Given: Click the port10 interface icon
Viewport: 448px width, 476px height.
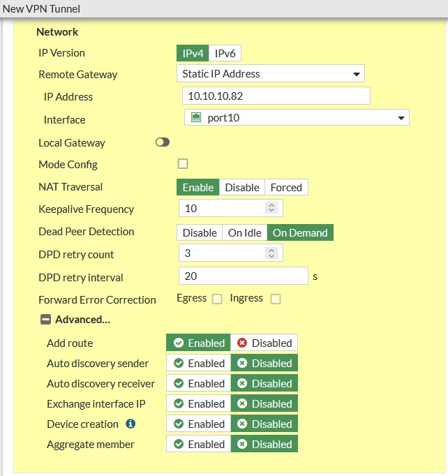Looking at the screenshot, I should pyautogui.click(x=196, y=117).
